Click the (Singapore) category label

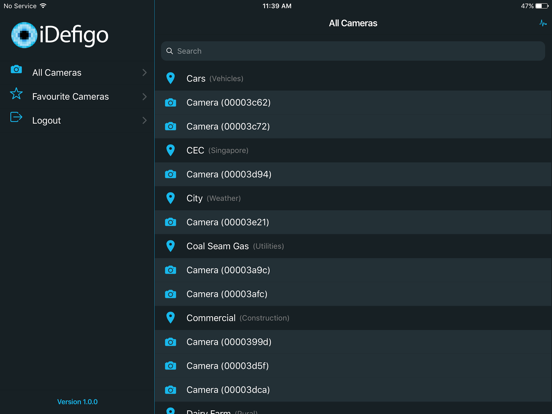pos(228,150)
